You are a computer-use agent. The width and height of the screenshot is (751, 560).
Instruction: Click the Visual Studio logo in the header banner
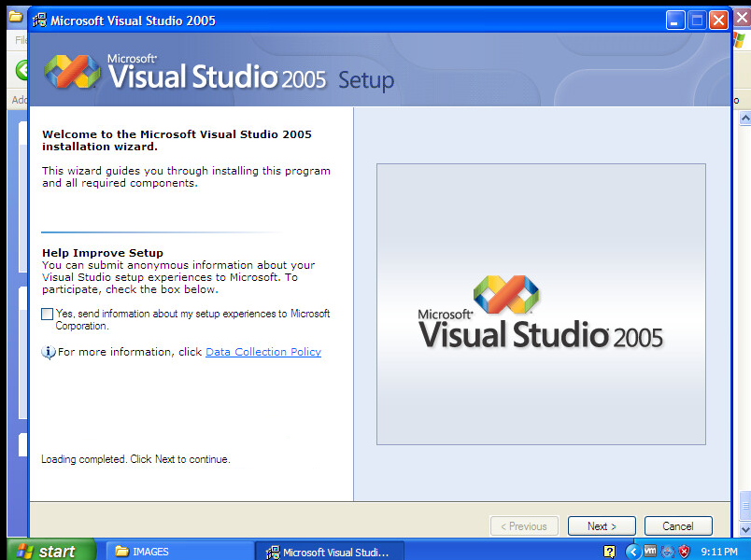[72, 72]
